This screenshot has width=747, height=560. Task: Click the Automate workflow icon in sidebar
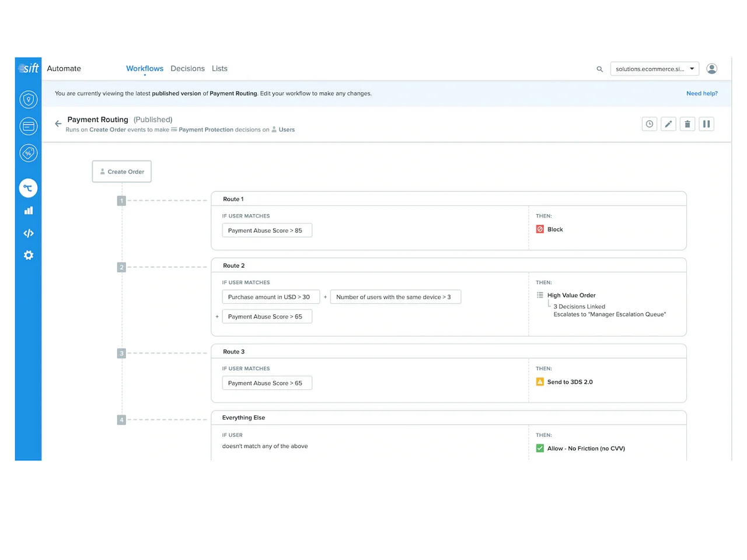point(28,188)
